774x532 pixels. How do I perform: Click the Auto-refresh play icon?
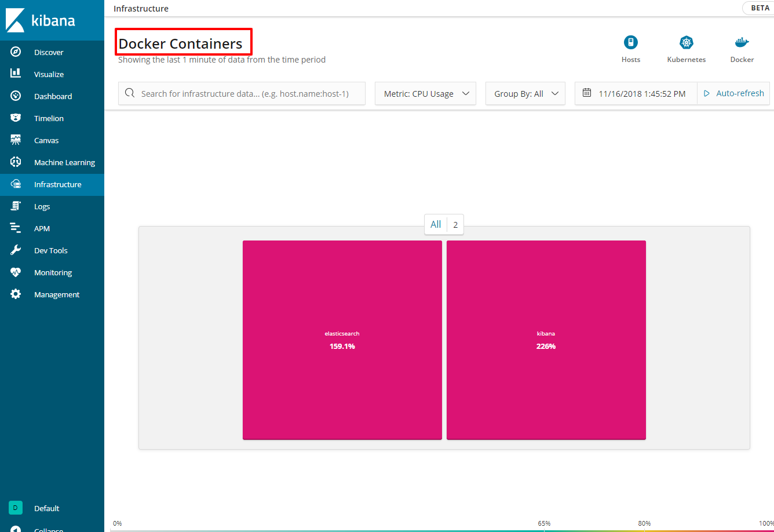[707, 93]
